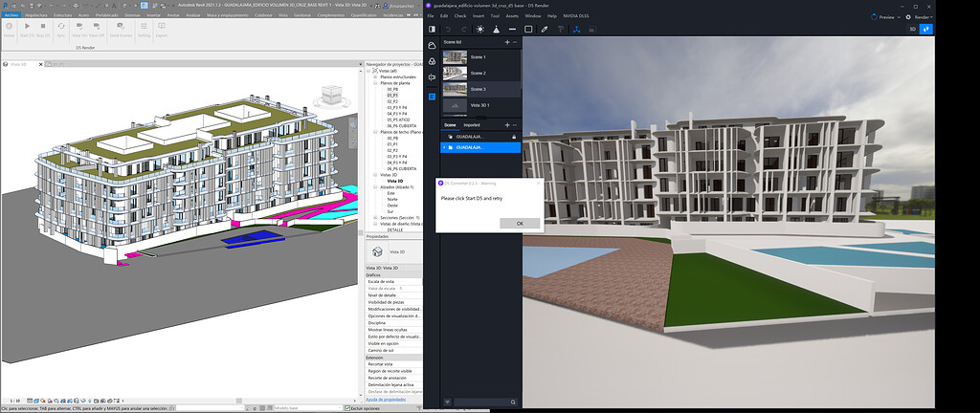
Task: Click the add scene plus icon in Scene list
Action: point(507,42)
